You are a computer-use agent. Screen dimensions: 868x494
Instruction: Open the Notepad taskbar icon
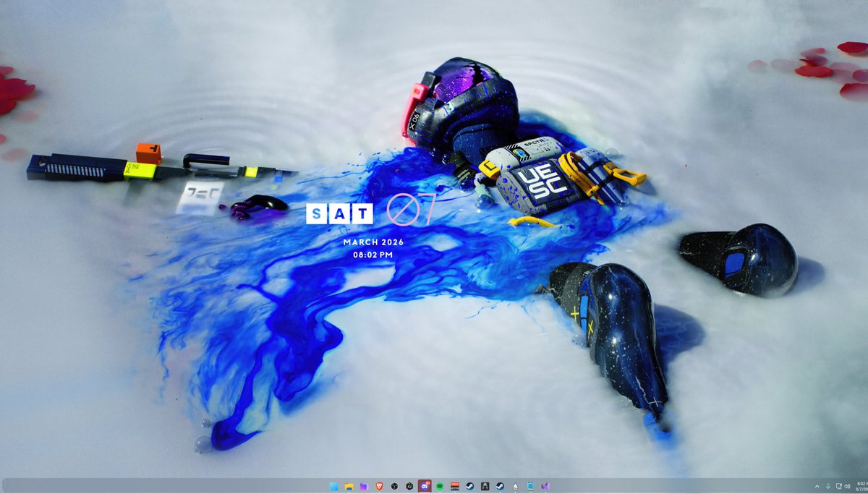(x=530, y=487)
